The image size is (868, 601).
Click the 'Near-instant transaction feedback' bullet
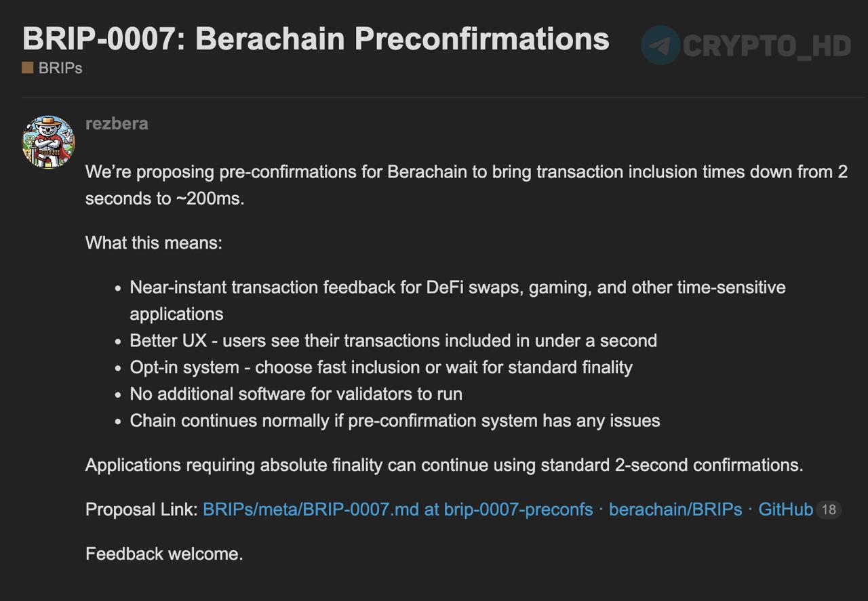(457, 287)
